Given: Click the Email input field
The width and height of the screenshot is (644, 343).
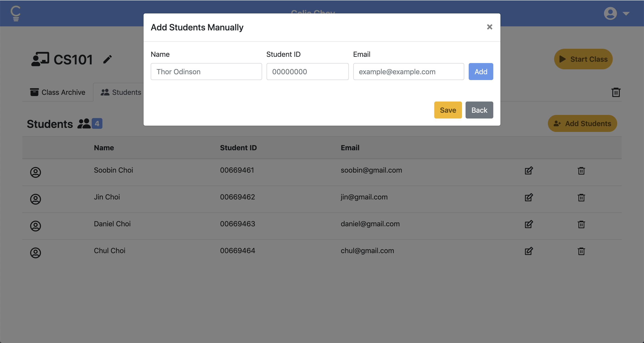Looking at the screenshot, I should click(x=408, y=72).
